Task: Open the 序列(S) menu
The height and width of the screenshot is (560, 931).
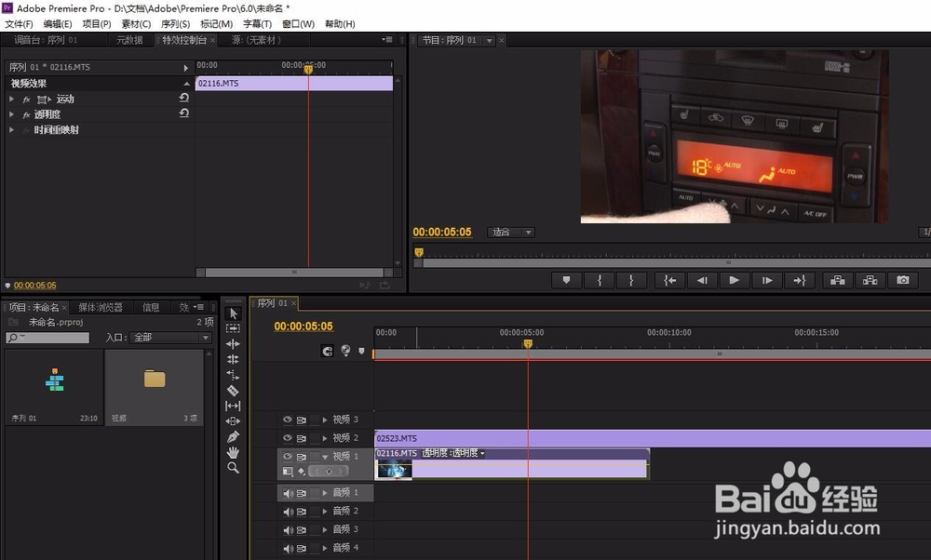Action: (175, 24)
